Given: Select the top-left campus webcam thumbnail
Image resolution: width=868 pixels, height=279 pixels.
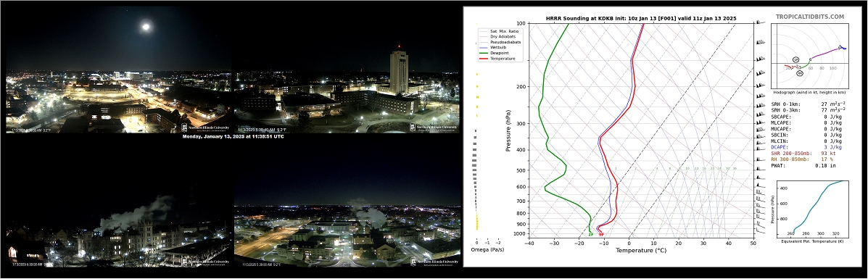Looking at the screenshot, I should (x=118, y=67).
